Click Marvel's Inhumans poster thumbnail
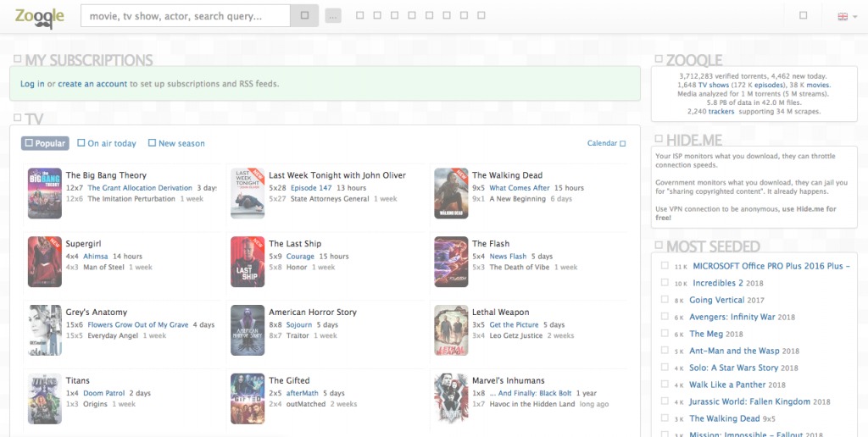Screen dimensions: 868x437 pyautogui.click(x=451, y=399)
